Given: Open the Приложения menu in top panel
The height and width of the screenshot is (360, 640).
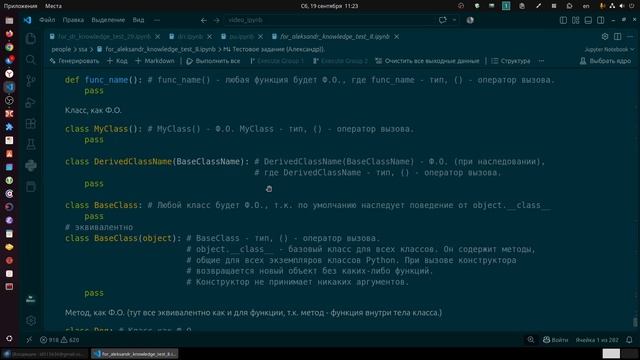Looking at the screenshot, I should [x=20, y=6].
